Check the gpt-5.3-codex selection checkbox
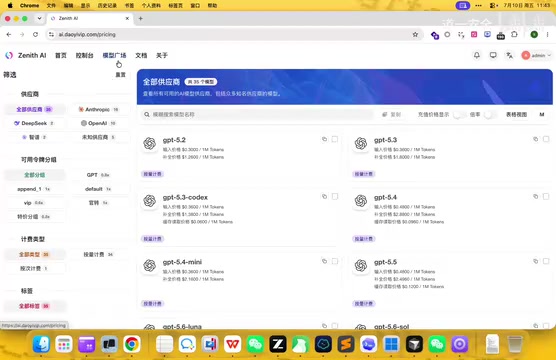The image size is (556, 360). point(335,196)
